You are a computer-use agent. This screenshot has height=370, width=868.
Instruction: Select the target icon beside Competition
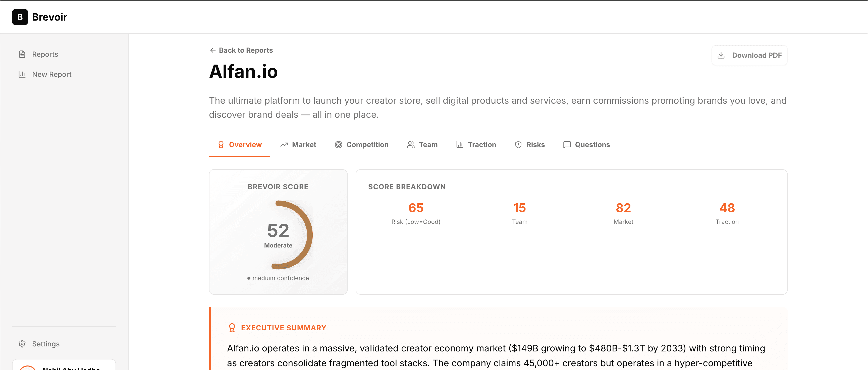click(339, 144)
